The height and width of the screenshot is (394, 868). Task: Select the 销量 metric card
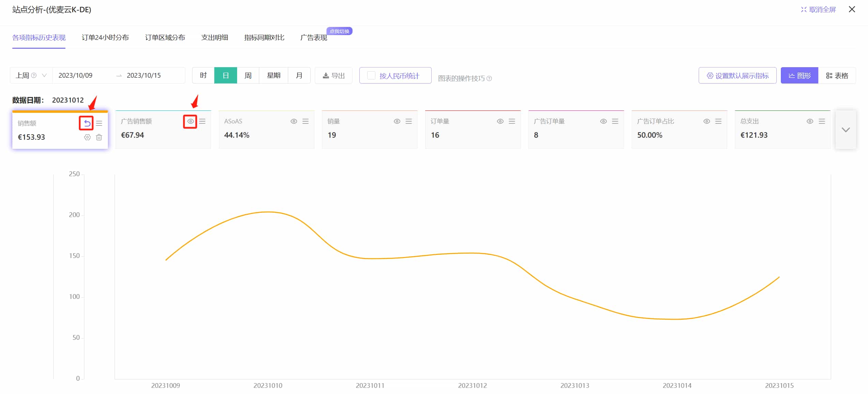pyautogui.click(x=370, y=130)
